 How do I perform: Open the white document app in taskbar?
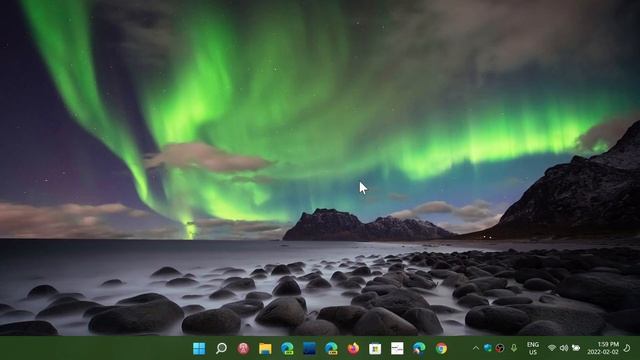[397, 348]
